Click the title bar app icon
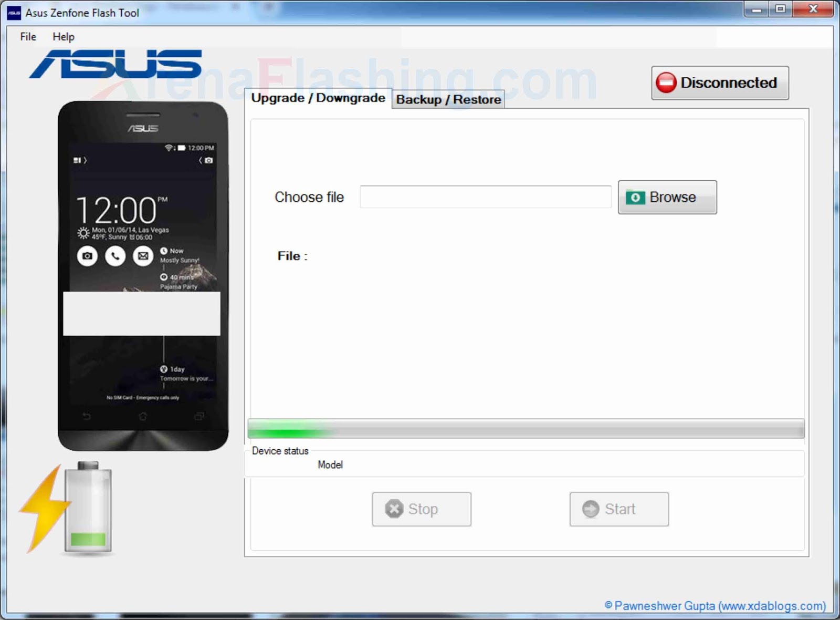Screen dimensions: 840x620 pos(14,13)
